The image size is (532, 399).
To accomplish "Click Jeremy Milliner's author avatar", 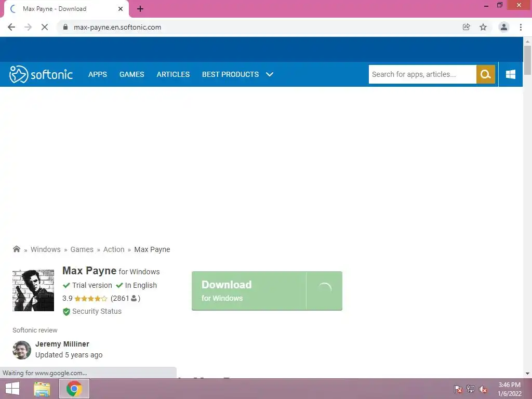I will 22,350.
